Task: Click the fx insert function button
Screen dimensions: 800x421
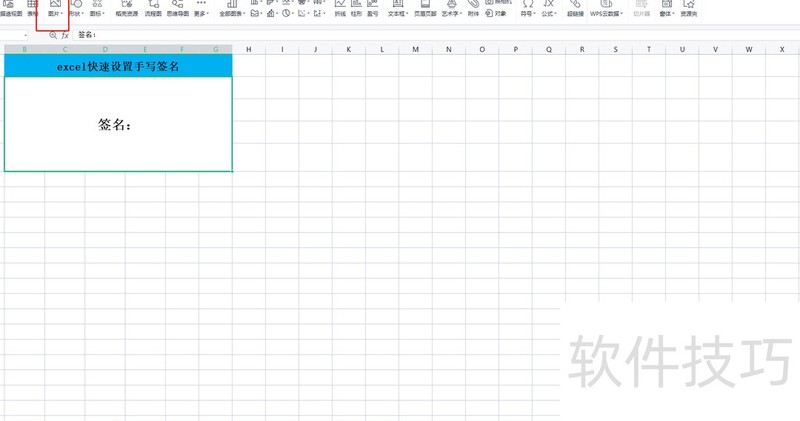Action: [65, 35]
